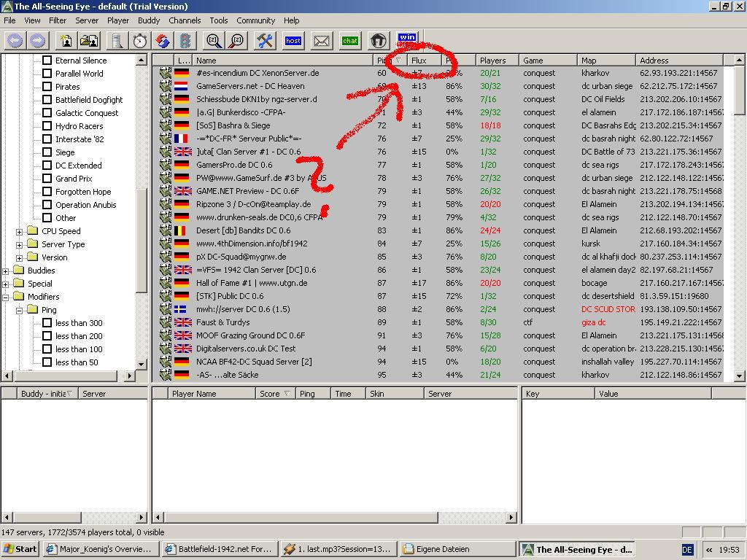747x560 pixels.
Task: Sort player list by Score column
Action: click(275, 394)
